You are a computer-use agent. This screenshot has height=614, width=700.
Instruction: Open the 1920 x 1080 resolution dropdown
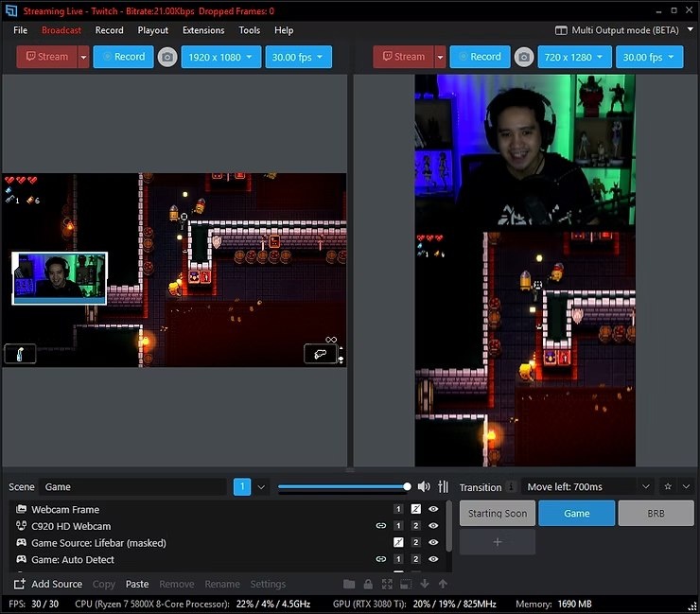click(221, 57)
